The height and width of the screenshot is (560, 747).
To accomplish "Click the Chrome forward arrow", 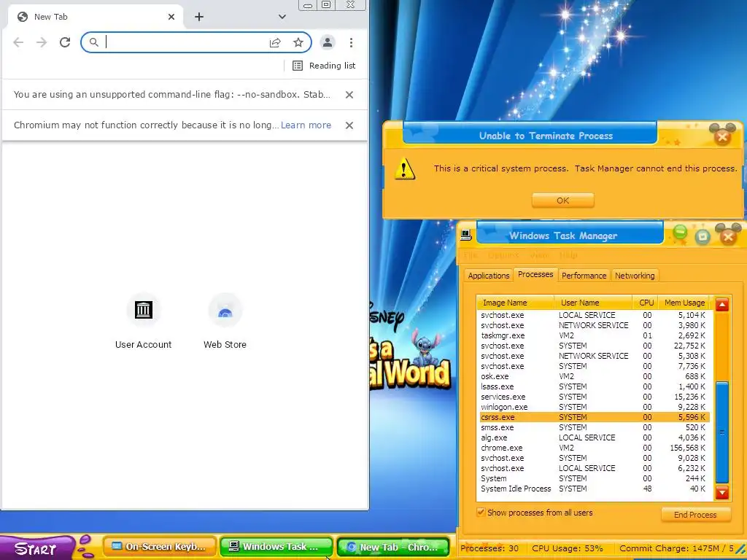I will coord(42,42).
